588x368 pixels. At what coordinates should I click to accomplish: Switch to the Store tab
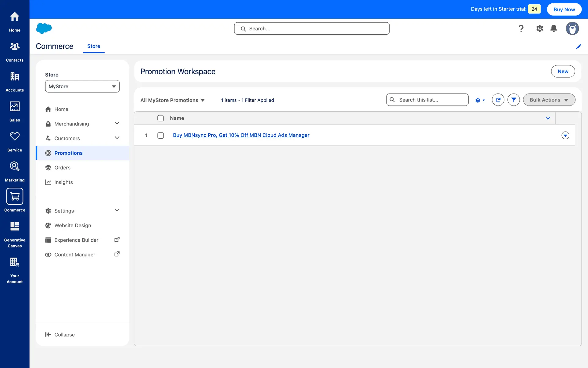click(x=93, y=46)
